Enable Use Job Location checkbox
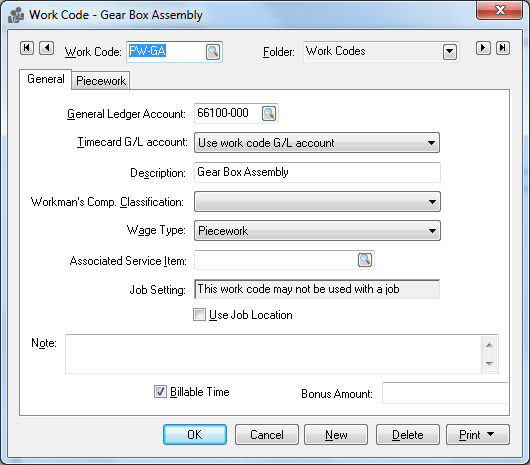Viewport: 530px width, 465px height. click(x=199, y=315)
